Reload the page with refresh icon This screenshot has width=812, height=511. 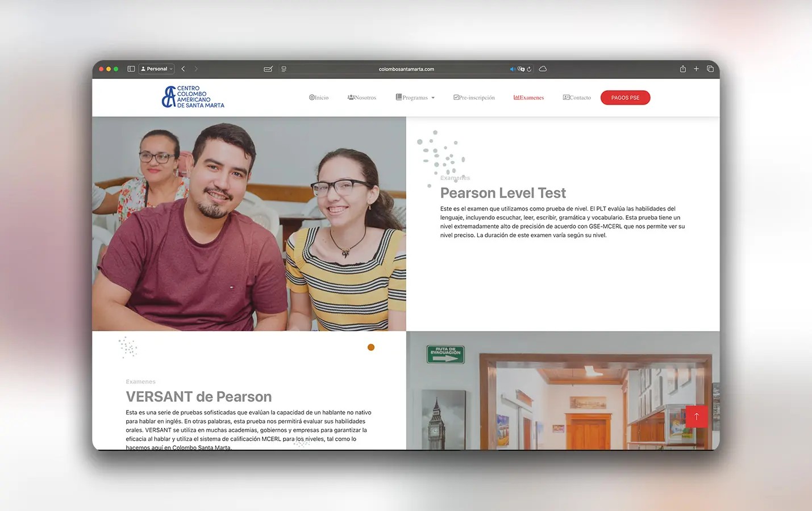(x=529, y=69)
